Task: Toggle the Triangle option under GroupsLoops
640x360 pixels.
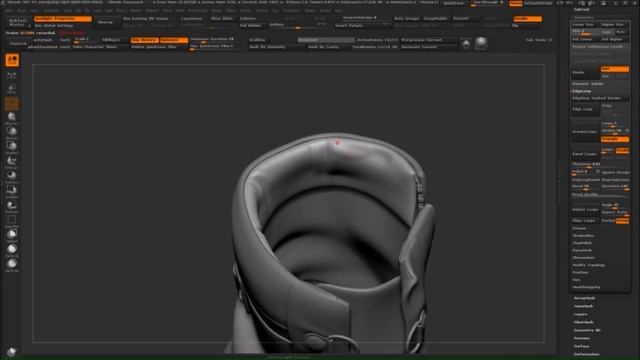Action: pos(615,139)
